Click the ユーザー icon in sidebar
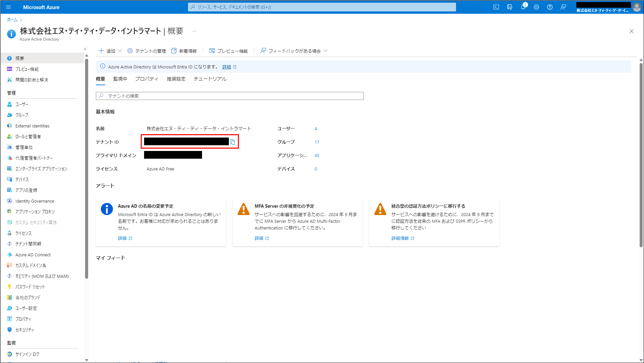Screen dimensions: 644x363 pos(10,104)
